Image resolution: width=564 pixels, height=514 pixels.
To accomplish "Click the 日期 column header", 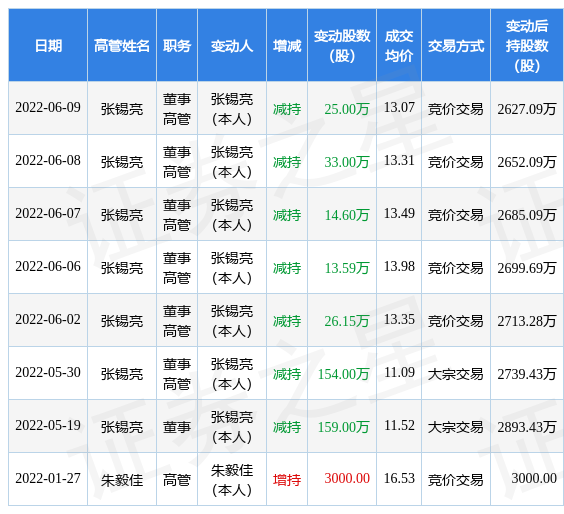I will pos(48,46).
